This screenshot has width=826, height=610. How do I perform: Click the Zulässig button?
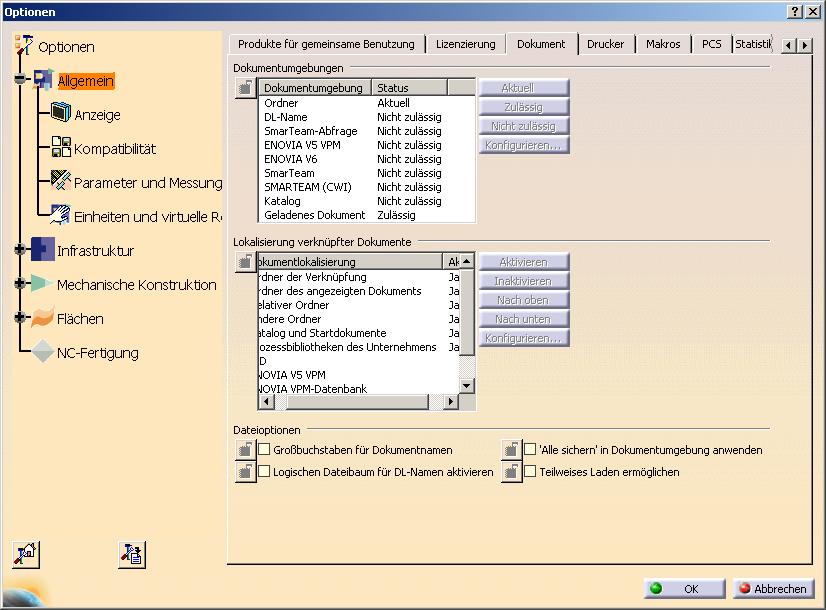[x=524, y=107]
